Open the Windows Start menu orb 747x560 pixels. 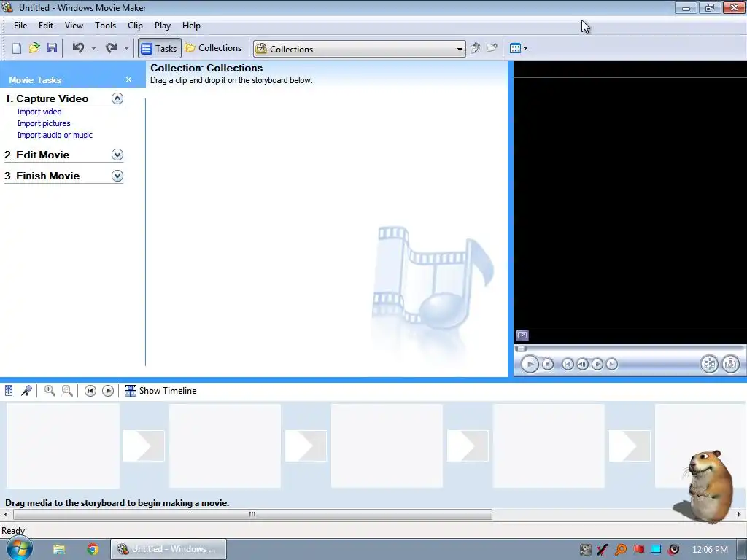pos(20,548)
